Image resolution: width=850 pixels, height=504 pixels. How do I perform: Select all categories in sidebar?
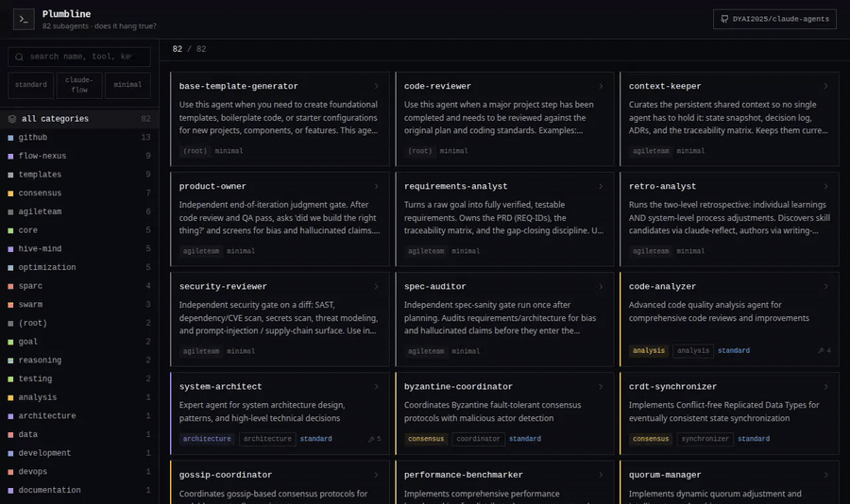click(x=79, y=119)
